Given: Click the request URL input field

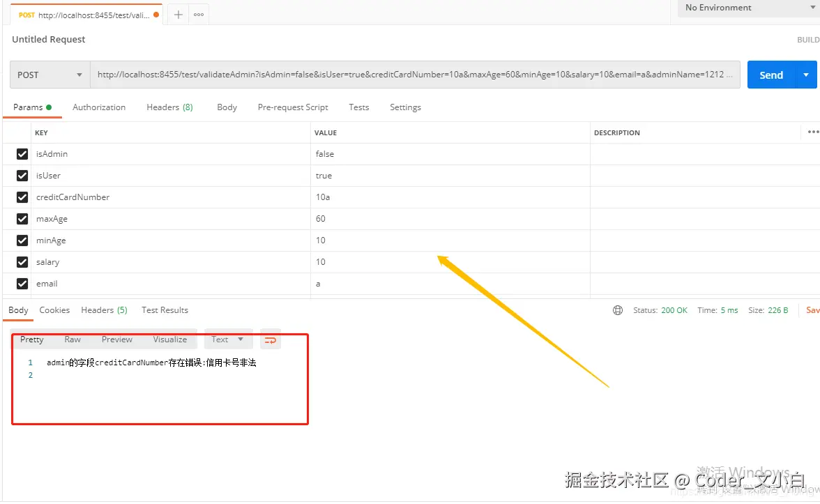Looking at the screenshot, I should pos(416,75).
